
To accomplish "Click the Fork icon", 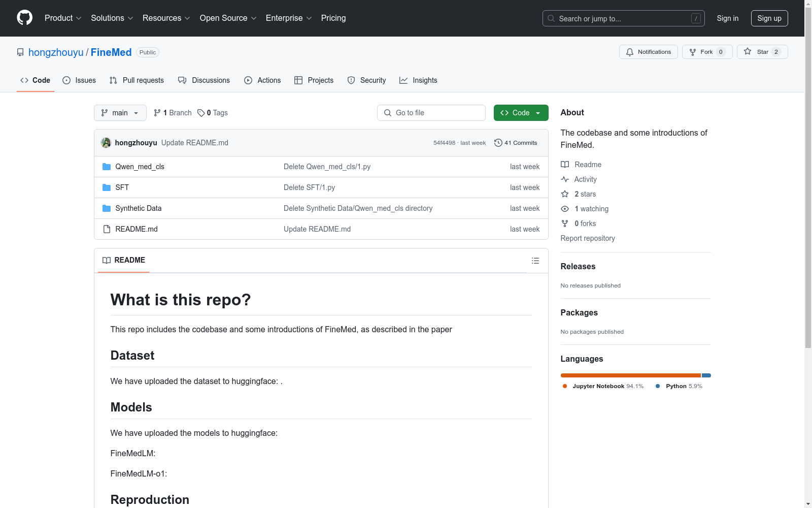I will coord(693,52).
